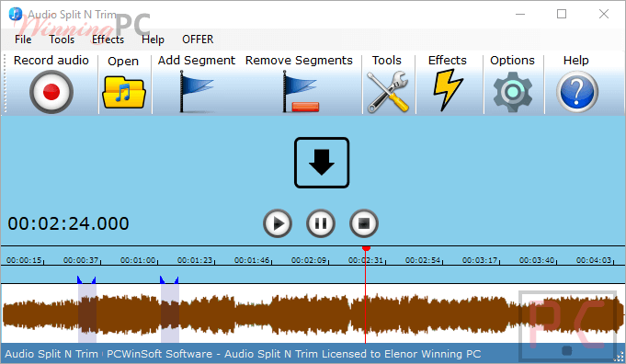Open the OFFER menu item
Screen dimensions: 626x364
198,40
